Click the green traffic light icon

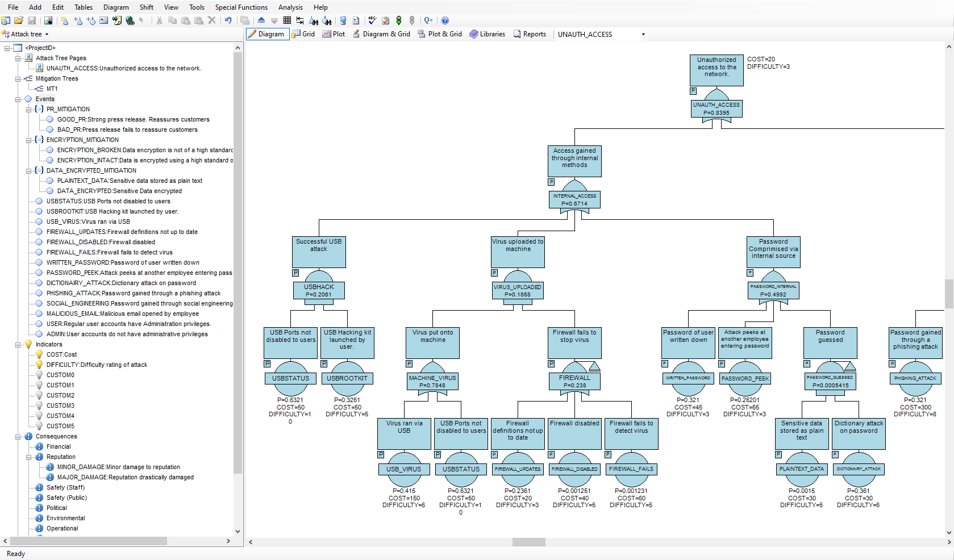399,20
